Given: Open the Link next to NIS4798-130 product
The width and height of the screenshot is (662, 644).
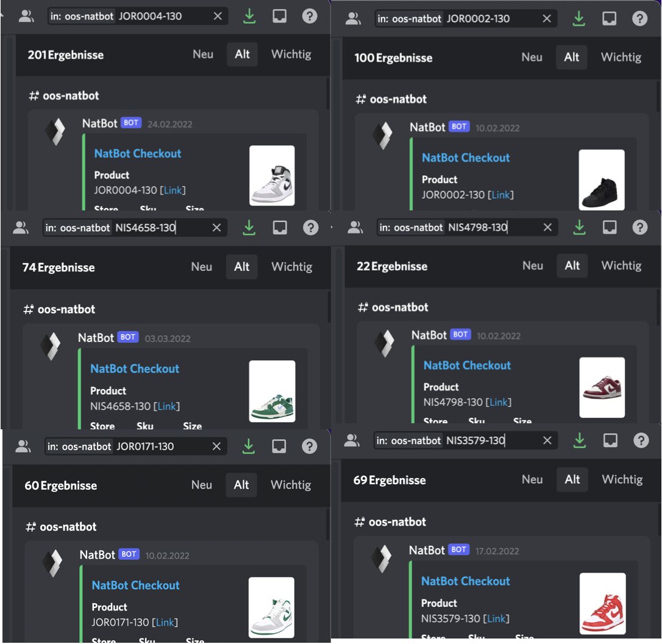Looking at the screenshot, I should pyautogui.click(x=499, y=402).
